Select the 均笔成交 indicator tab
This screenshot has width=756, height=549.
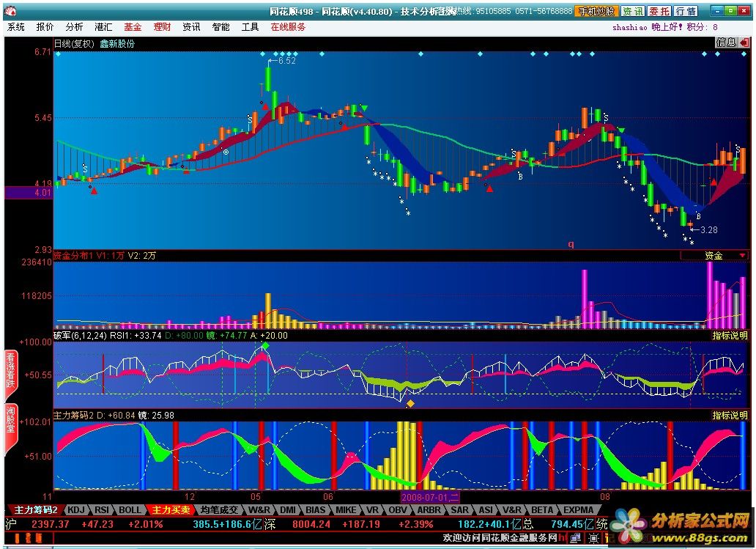point(219,510)
